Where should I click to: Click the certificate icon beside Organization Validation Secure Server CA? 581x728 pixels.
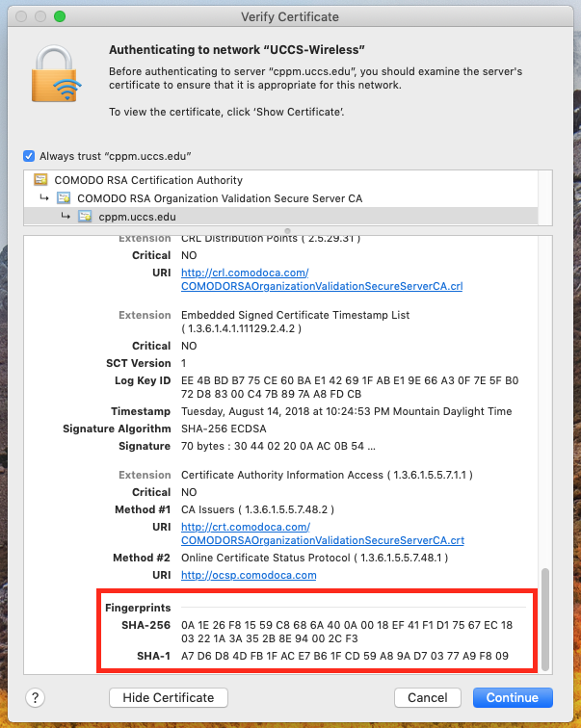(64, 198)
